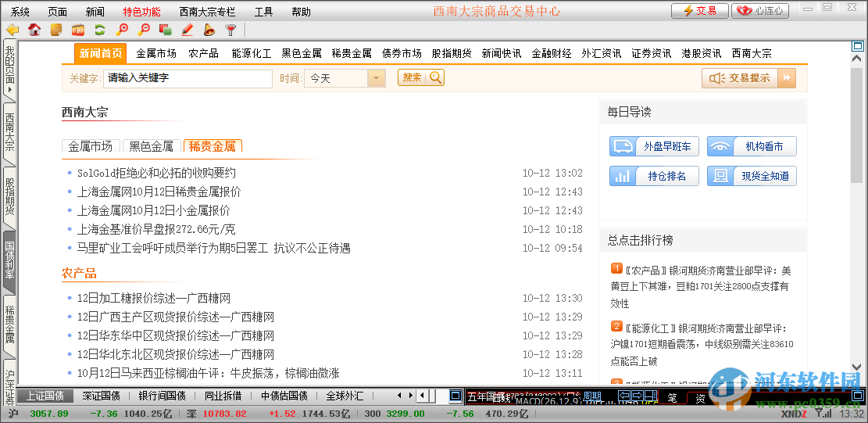This screenshot has width=868, height=423.
Task: Zoom out with the minus magnifier icon
Action: tap(144, 30)
